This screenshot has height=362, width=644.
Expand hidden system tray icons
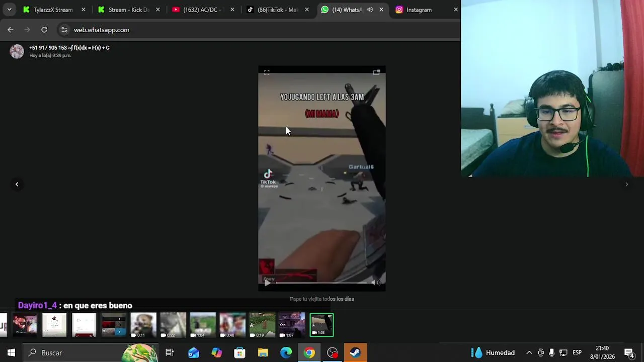click(x=529, y=353)
